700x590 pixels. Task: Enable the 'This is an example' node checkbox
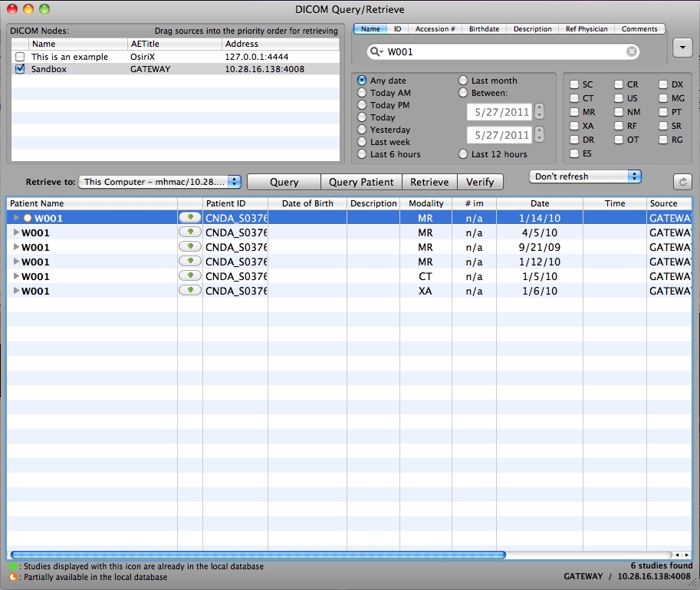(20, 57)
